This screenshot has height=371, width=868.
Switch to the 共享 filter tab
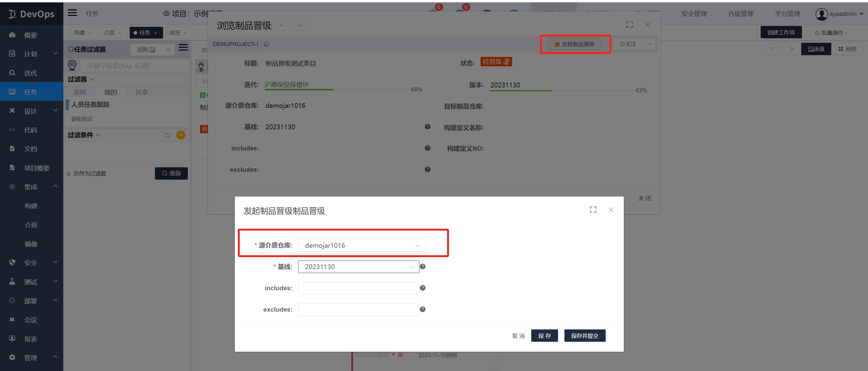click(x=141, y=92)
